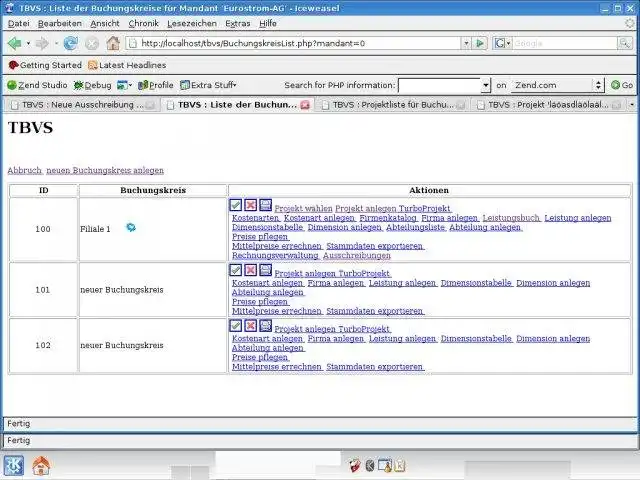Open the Ansicht menu
This screenshot has height=480, width=640.
tap(105, 23)
